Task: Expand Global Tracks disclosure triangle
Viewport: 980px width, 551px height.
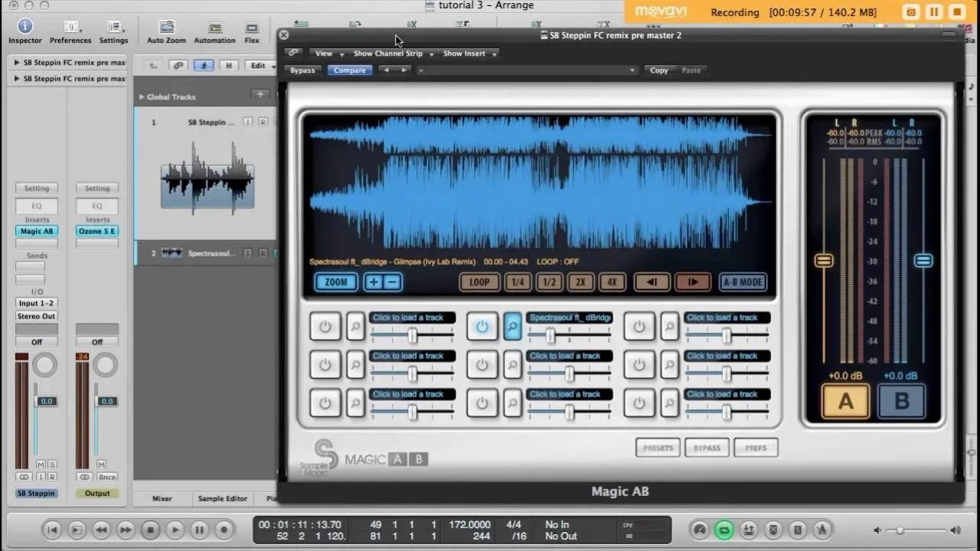Action: pyautogui.click(x=142, y=97)
